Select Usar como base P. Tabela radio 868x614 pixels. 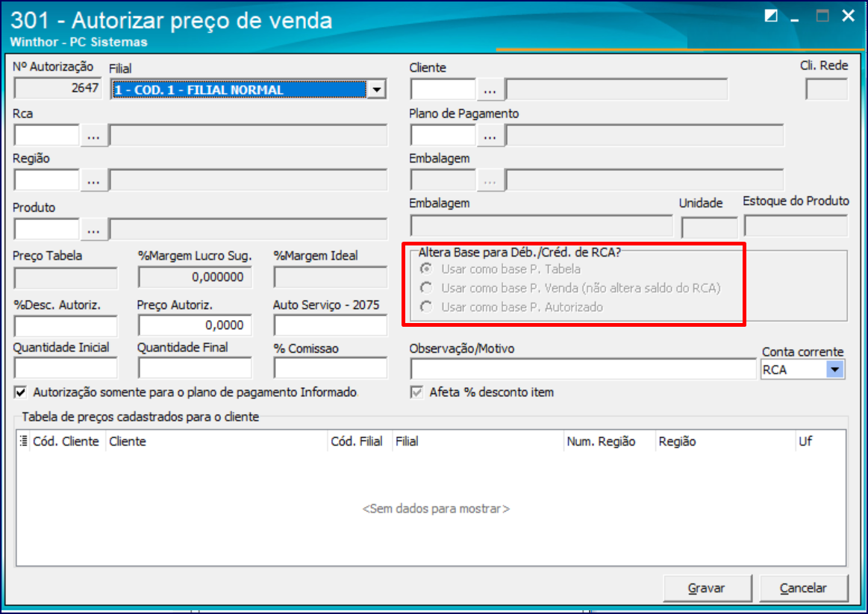click(425, 269)
